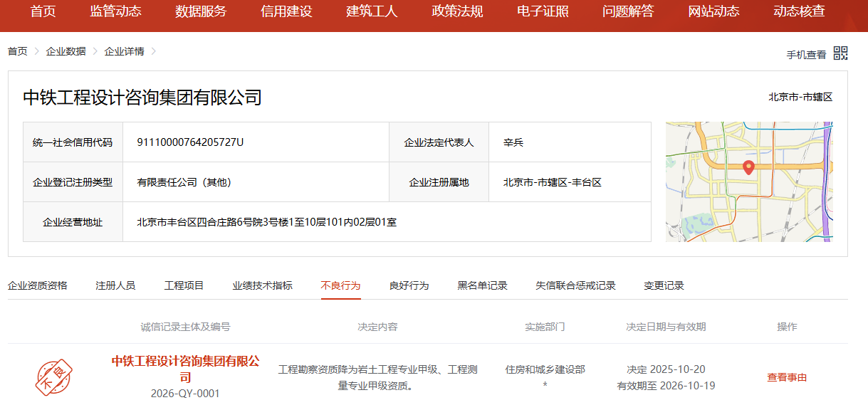Open 电子证照 from the navigation bar
The height and width of the screenshot is (405, 868).
coord(543,11)
